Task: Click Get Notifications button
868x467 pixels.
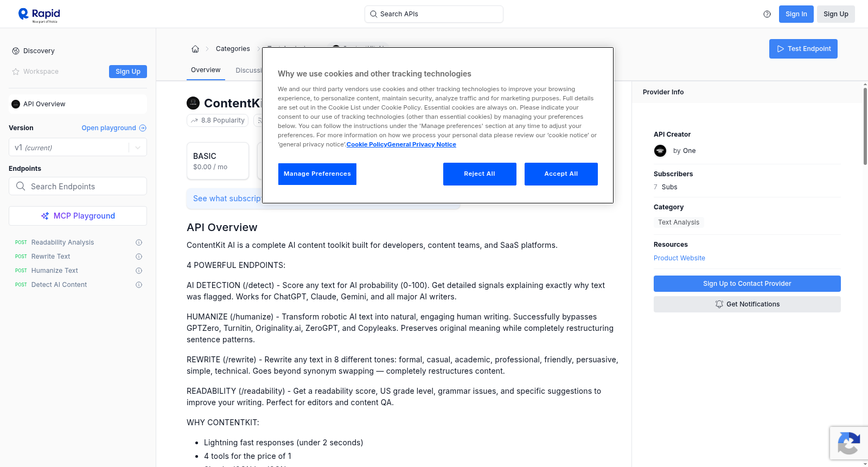Action: 747,304
